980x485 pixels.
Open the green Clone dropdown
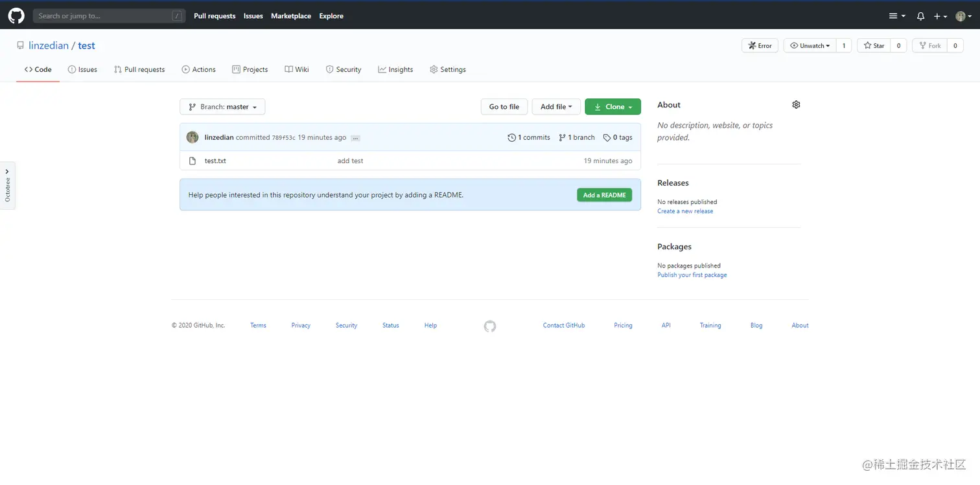[x=612, y=107]
